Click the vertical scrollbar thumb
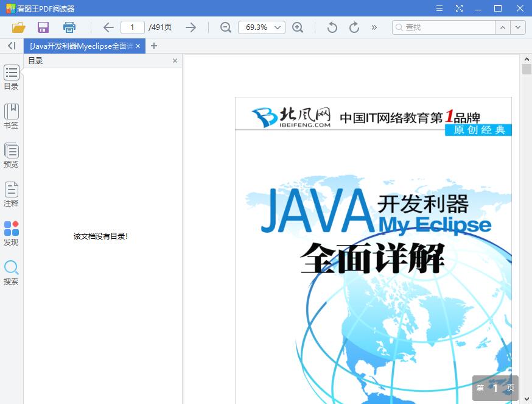Screen dimensions: 532x404 click(x=527, y=69)
